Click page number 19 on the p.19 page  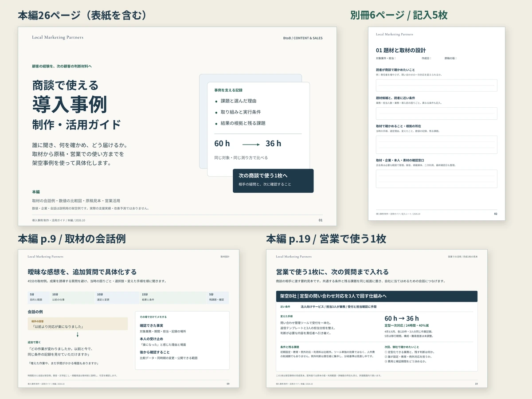pos(476,384)
